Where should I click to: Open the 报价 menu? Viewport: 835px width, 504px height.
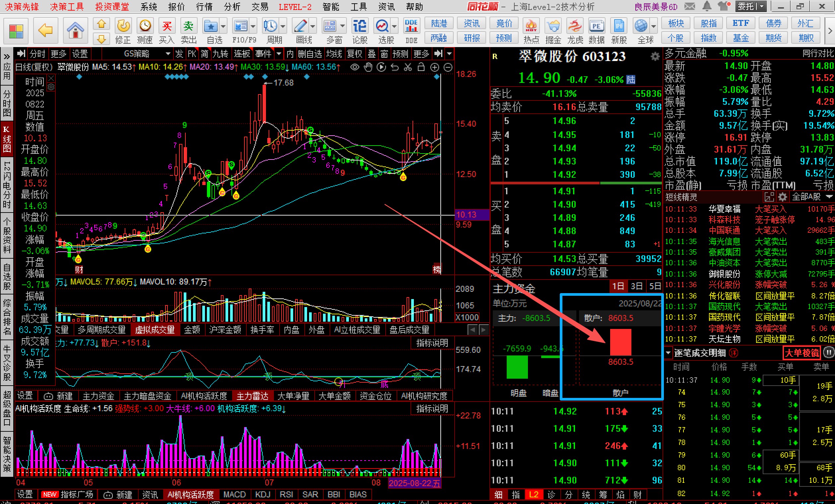click(x=176, y=6)
